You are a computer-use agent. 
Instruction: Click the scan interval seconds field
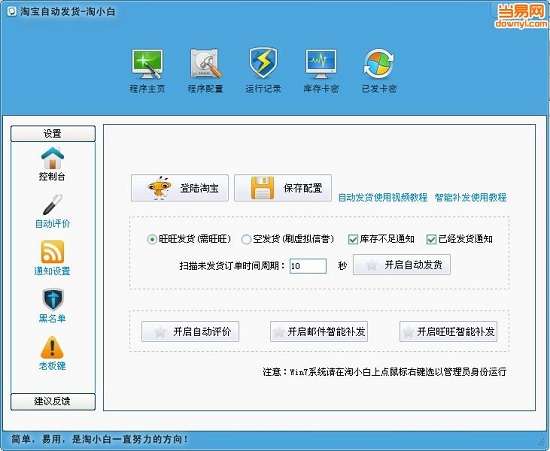click(x=308, y=266)
